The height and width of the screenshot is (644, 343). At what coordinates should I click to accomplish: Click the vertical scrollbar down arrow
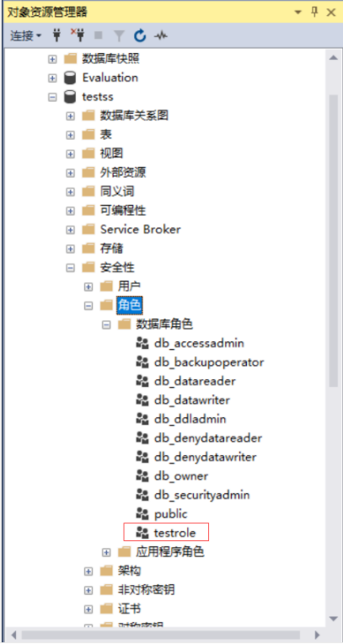(x=334, y=619)
